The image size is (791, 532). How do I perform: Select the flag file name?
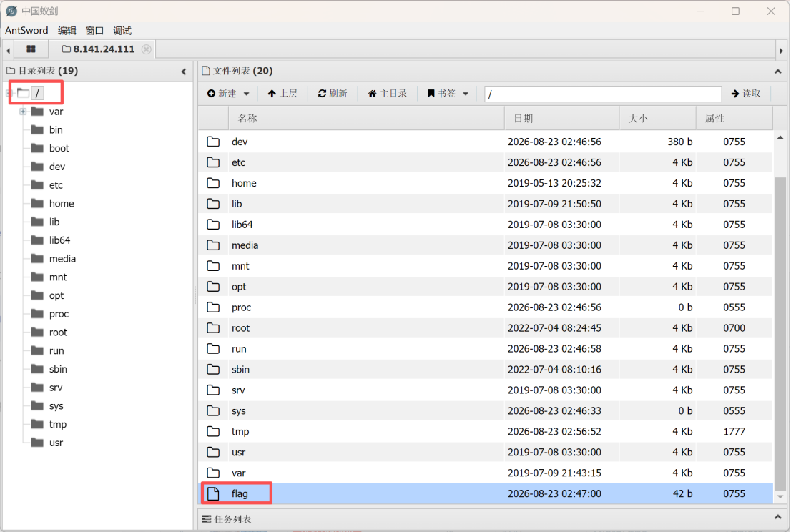coord(240,493)
